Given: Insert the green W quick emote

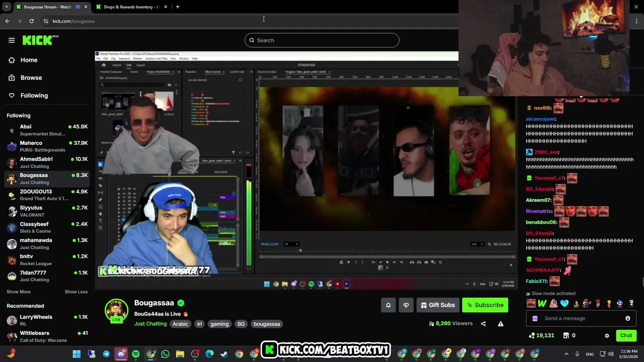Looking at the screenshot, I should point(542,303).
